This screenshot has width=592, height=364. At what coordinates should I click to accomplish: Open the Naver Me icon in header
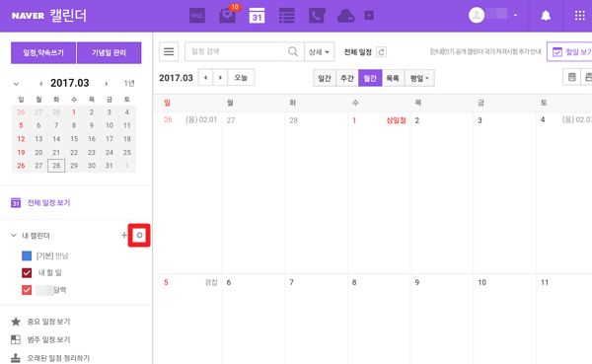point(197,16)
